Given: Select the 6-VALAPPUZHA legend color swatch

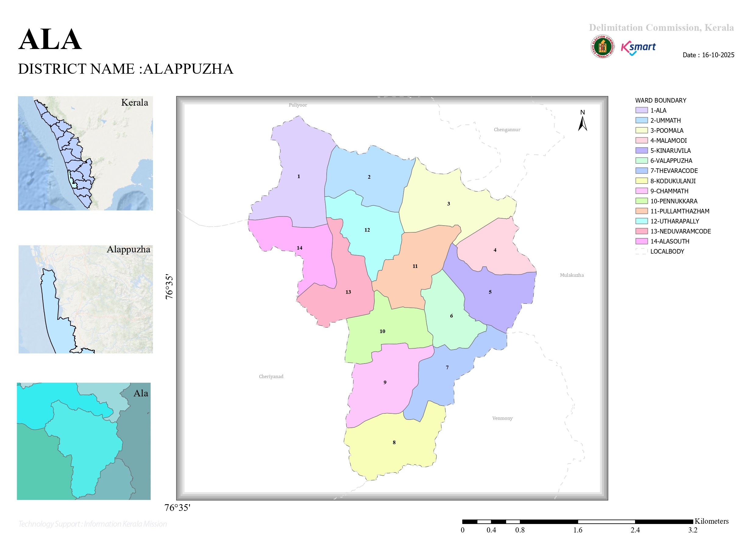Looking at the screenshot, I should click(641, 160).
